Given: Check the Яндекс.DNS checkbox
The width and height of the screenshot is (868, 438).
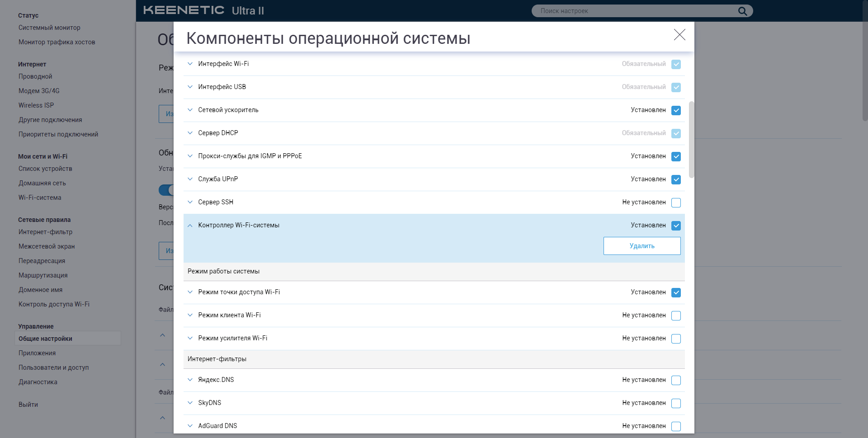Looking at the screenshot, I should [x=676, y=380].
